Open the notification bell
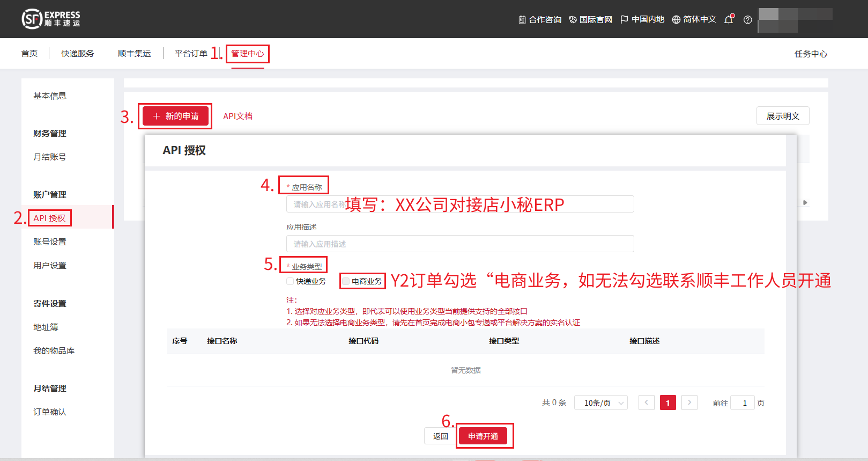 pos(729,19)
